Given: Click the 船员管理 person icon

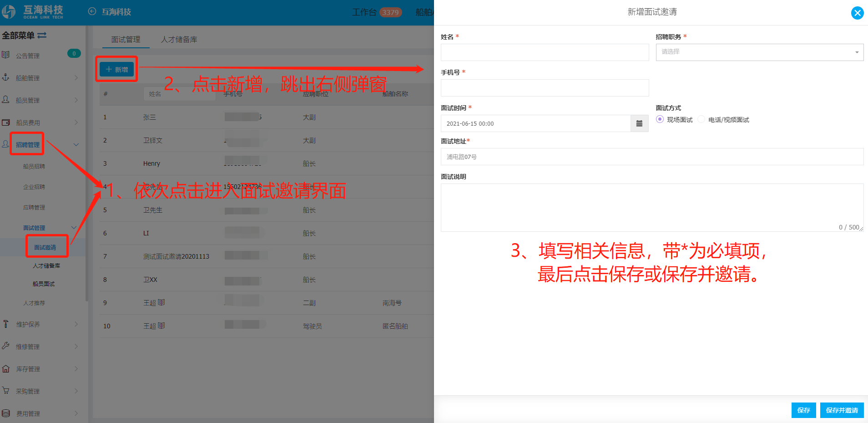Looking at the screenshot, I should (x=5, y=99).
